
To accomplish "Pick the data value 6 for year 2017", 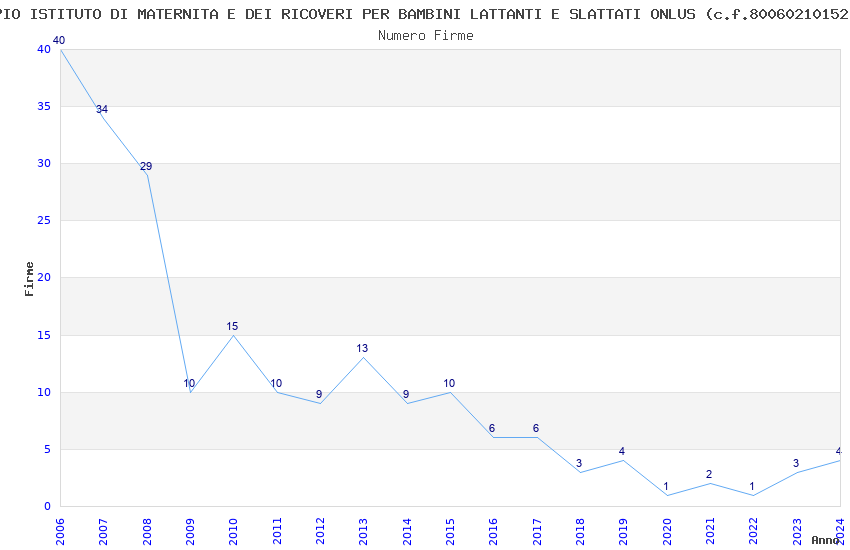I will point(536,429).
